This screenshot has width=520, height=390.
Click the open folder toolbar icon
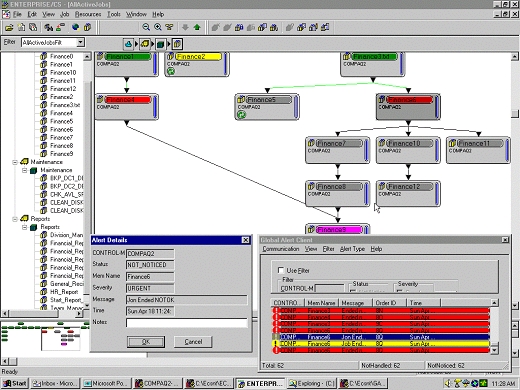[x=9, y=27]
